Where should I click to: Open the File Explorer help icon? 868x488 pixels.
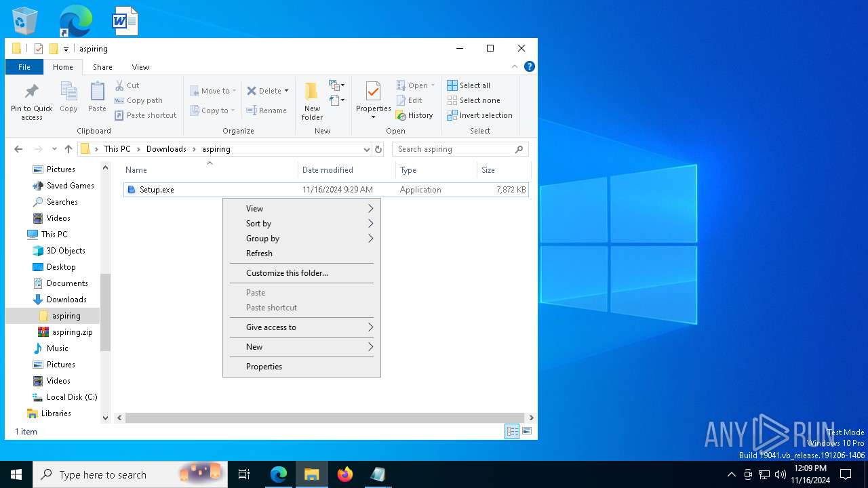[x=530, y=66]
